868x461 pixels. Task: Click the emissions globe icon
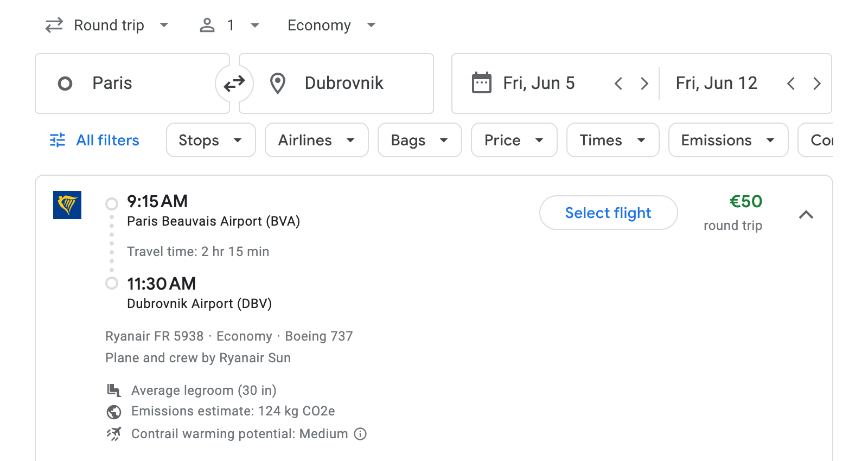pyautogui.click(x=114, y=412)
